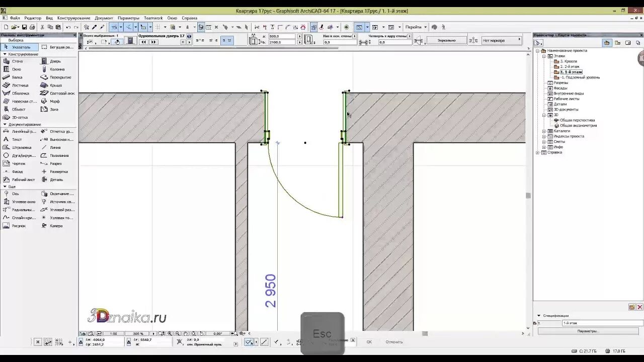Click the zoom value field showing 300 %

coord(138,334)
